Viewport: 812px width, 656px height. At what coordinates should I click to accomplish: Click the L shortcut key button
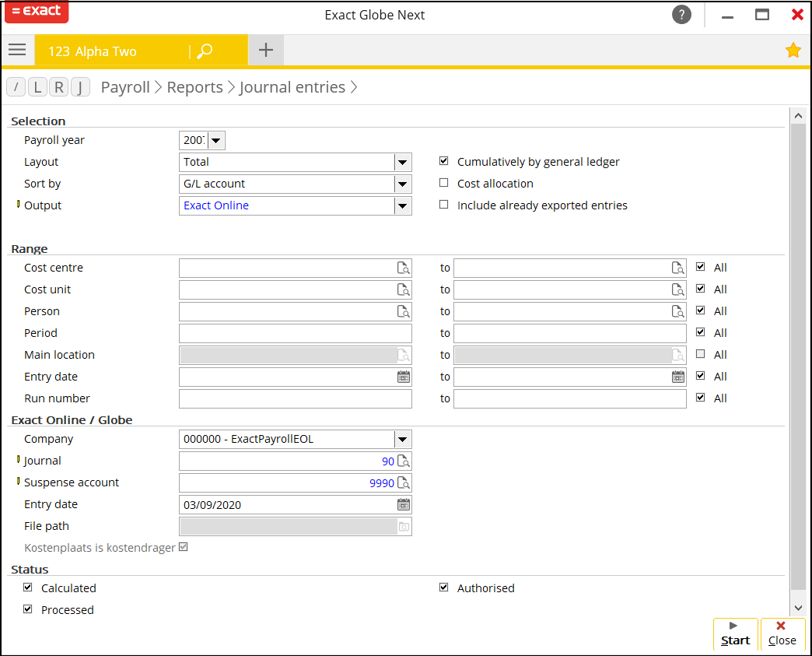point(37,87)
